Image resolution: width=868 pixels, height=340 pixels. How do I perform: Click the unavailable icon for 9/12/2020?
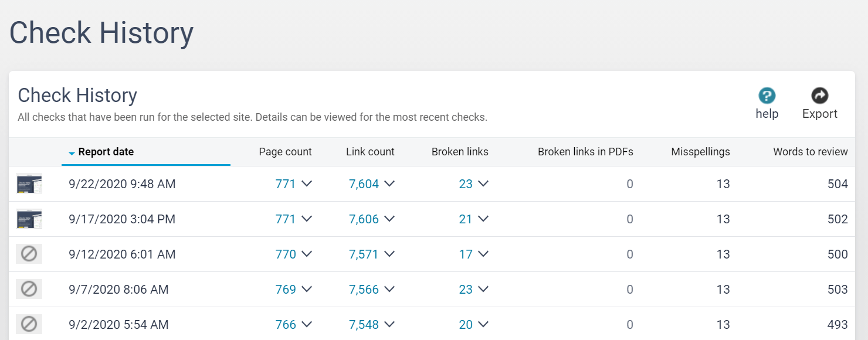coord(29,254)
